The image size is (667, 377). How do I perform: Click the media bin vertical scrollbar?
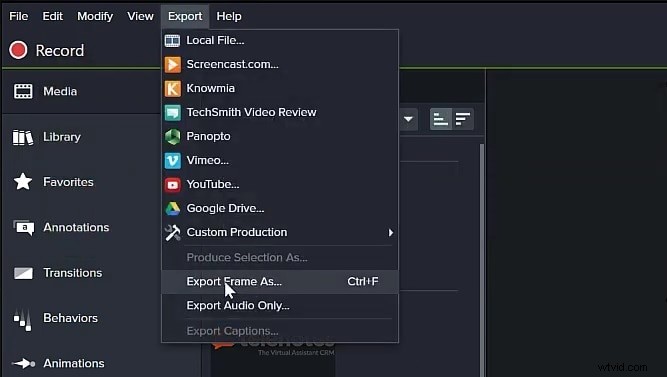482,260
